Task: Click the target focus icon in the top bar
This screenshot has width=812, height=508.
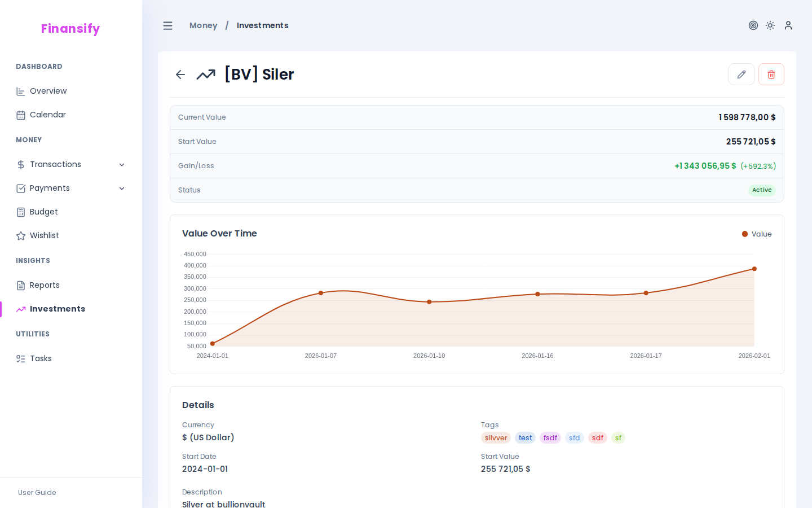Action: tap(753, 25)
